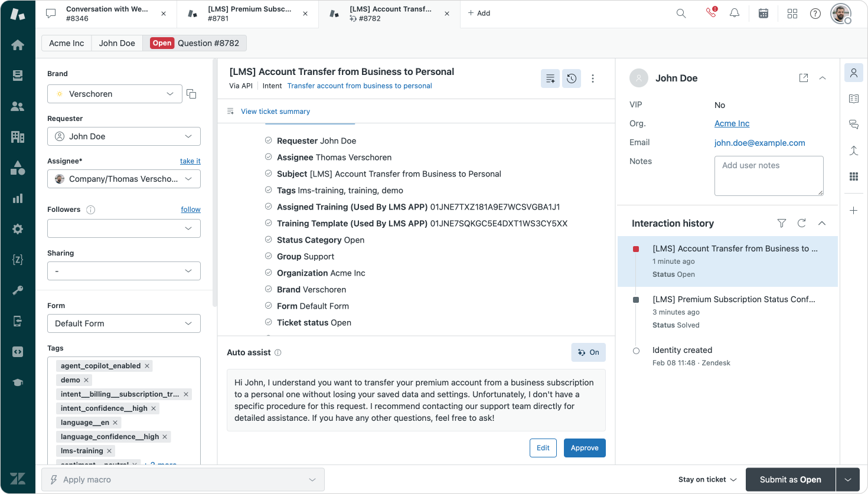Filter the interaction history
Viewport: 868px width, 494px height.
tap(782, 223)
